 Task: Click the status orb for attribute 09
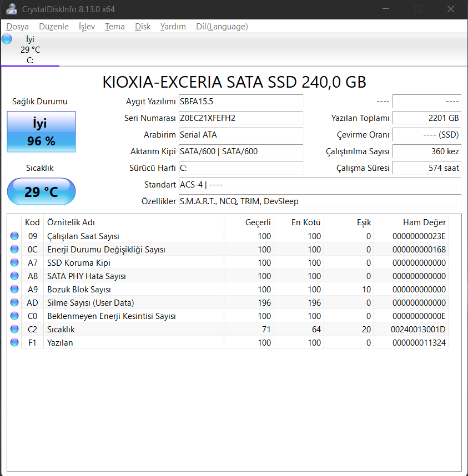[14, 236]
